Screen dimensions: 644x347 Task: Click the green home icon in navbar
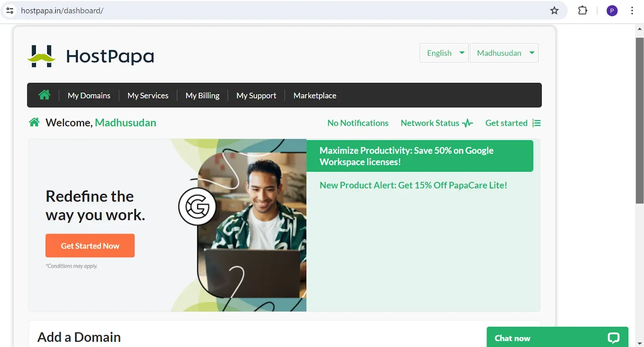coord(44,95)
